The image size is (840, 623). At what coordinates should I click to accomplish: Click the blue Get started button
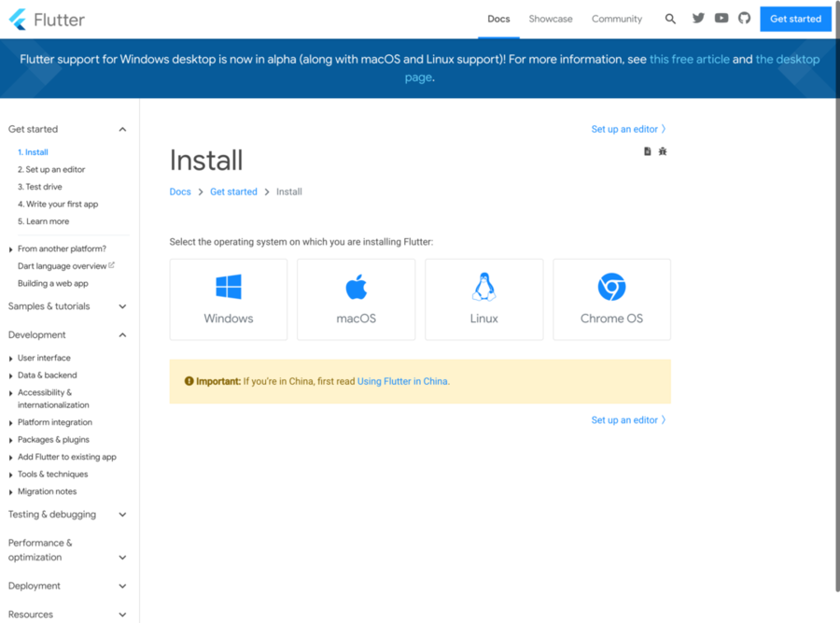(x=795, y=19)
